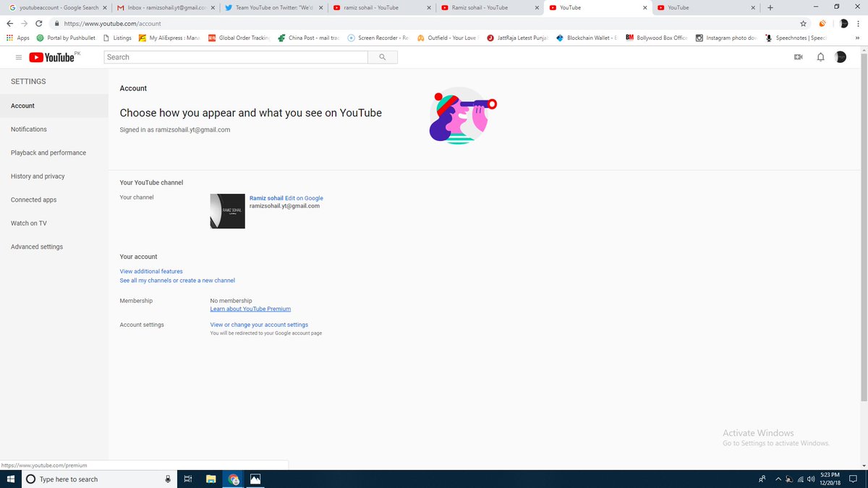
Task: Bookmark this page with the star icon
Action: point(803,23)
